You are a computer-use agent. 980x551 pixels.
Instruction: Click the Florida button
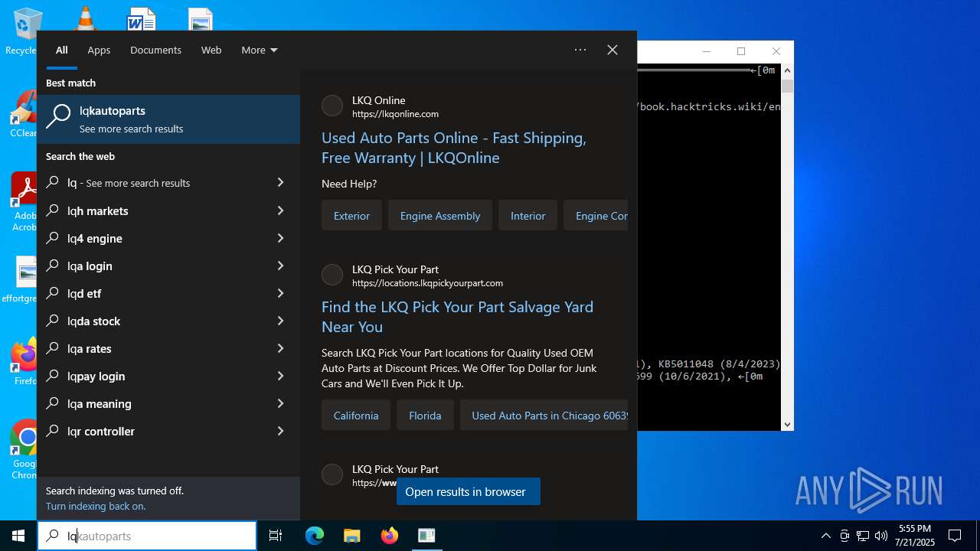tap(425, 416)
